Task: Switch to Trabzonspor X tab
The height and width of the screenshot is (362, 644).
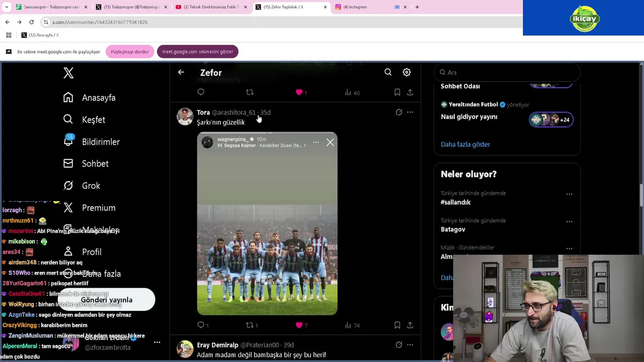Action: (x=131, y=7)
